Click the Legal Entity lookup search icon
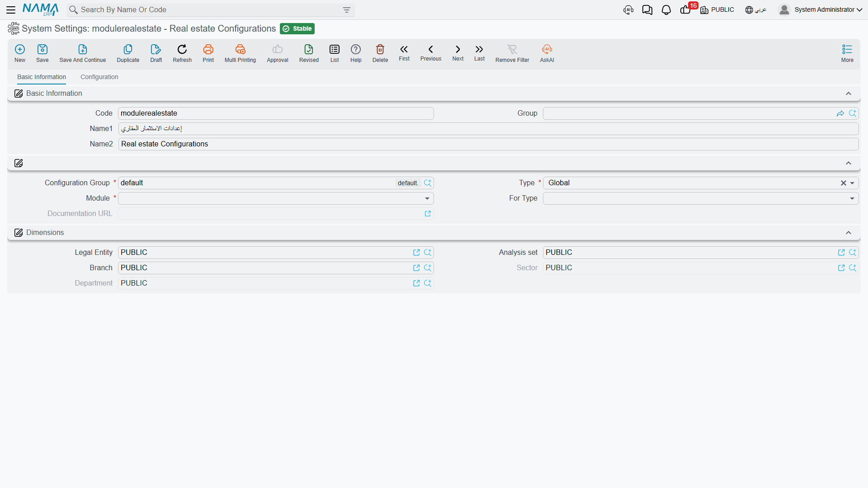 click(428, 253)
